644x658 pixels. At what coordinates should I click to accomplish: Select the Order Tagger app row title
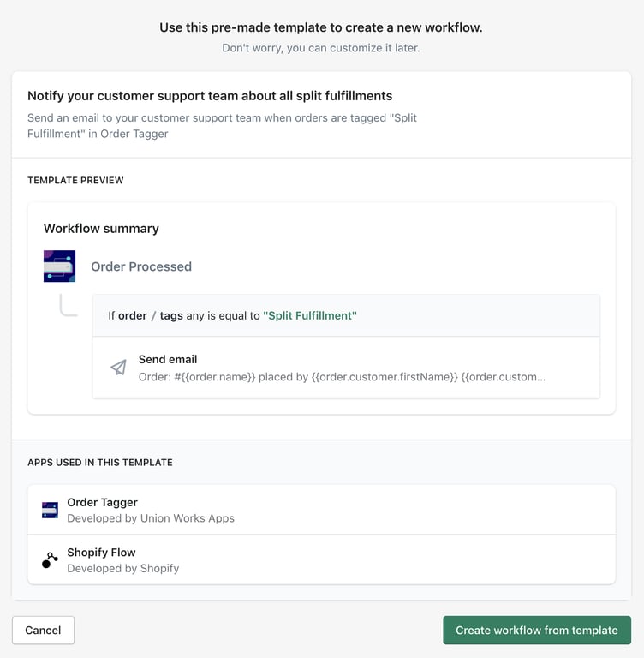coord(103,502)
